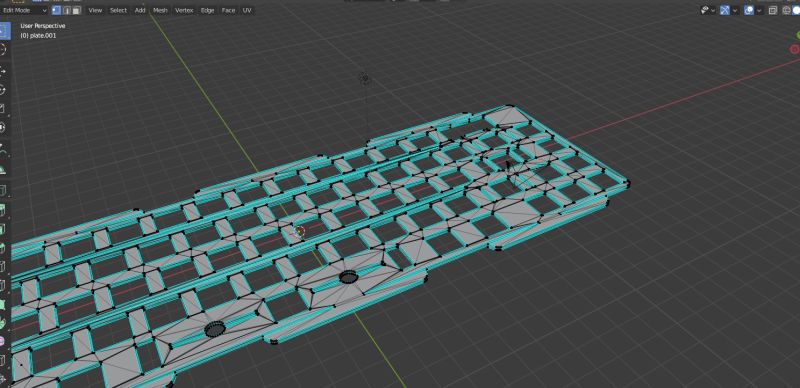This screenshot has height=388, width=800.
Task: Open the Add menu
Action: pyautogui.click(x=140, y=10)
